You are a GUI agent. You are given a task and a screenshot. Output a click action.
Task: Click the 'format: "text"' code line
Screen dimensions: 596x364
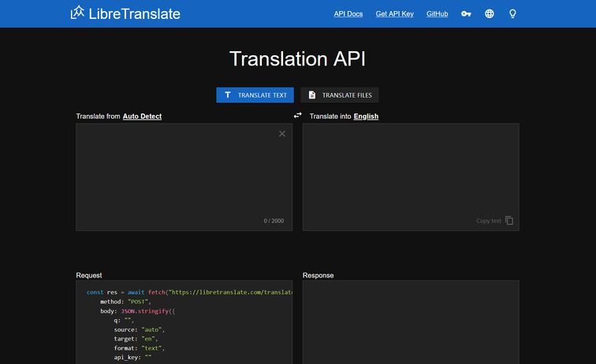coord(139,348)
